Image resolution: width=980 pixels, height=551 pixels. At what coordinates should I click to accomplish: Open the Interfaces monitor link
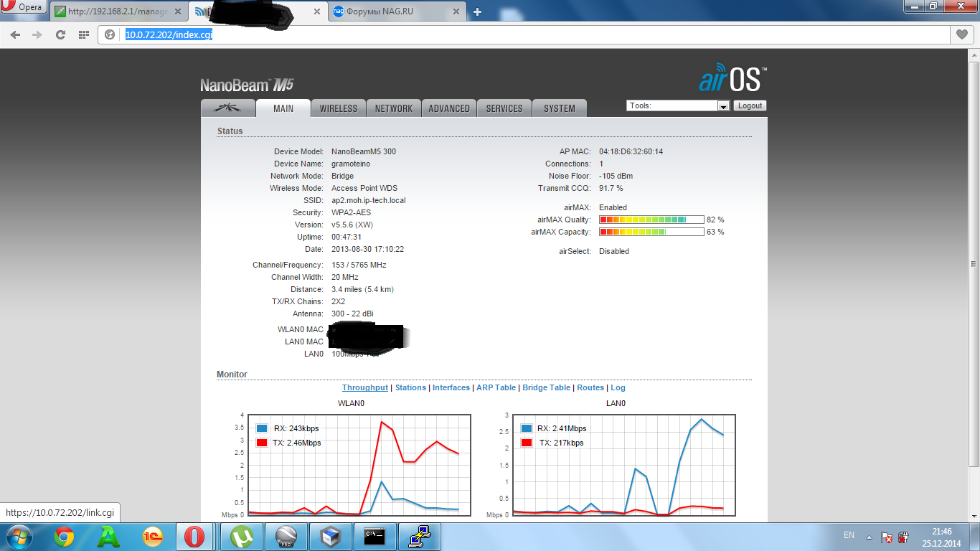[451, 387]
